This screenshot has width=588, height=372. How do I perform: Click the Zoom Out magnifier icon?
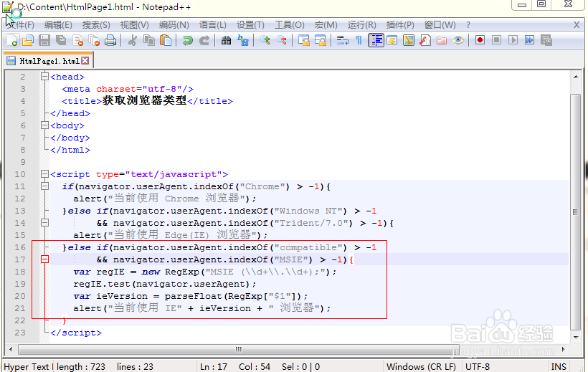(282, 40)
